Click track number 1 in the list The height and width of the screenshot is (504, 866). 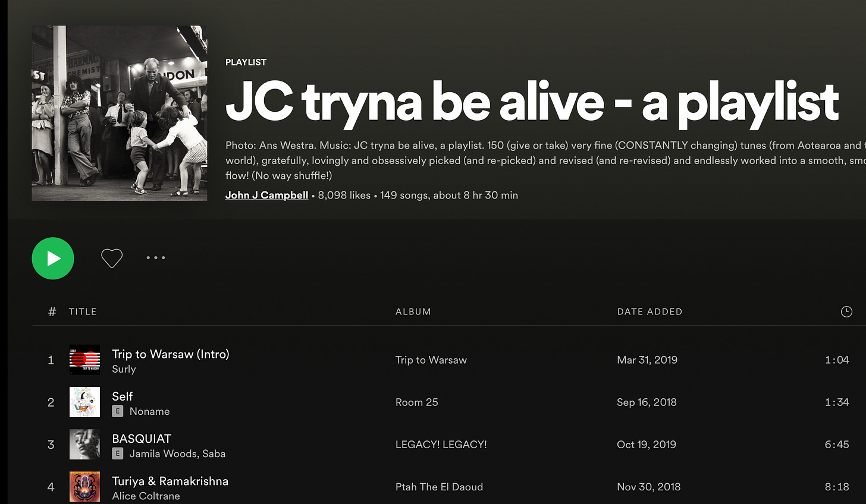pos(51,360)
